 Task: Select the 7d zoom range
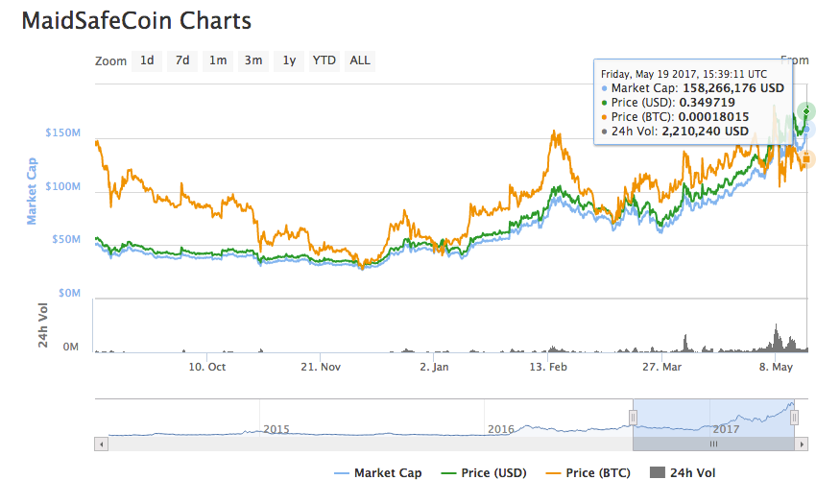(x=182, y=60)
